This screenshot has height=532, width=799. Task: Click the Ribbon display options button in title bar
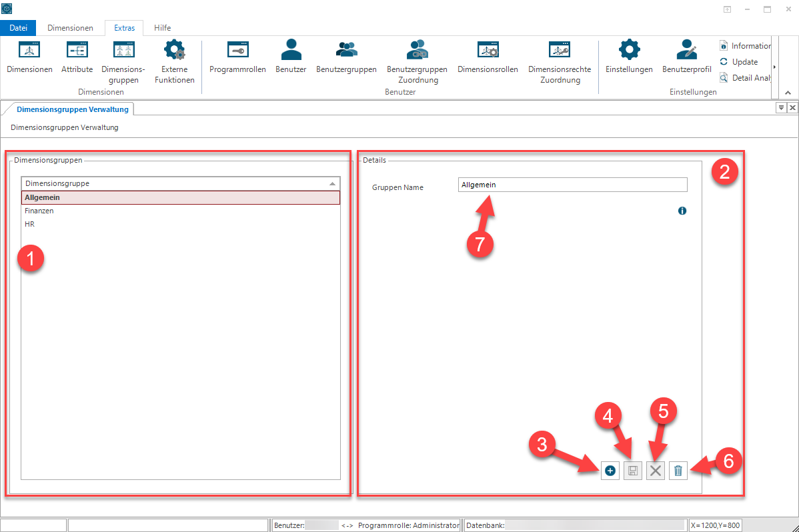(x=727, y=9)
